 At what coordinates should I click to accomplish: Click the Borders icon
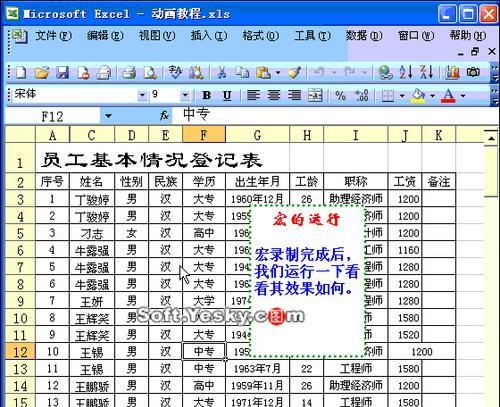pyautogui.click(x=388, y=96)
